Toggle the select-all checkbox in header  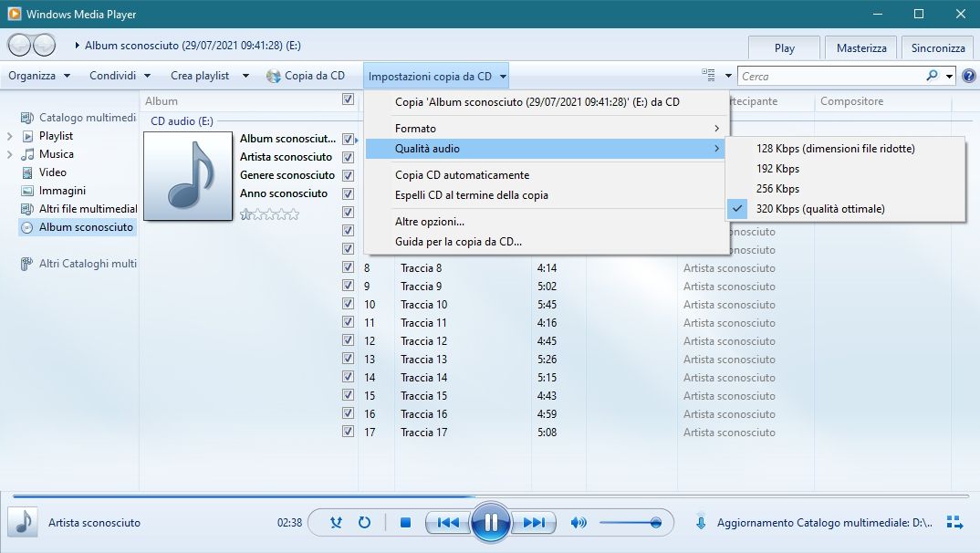coord(349,99)
